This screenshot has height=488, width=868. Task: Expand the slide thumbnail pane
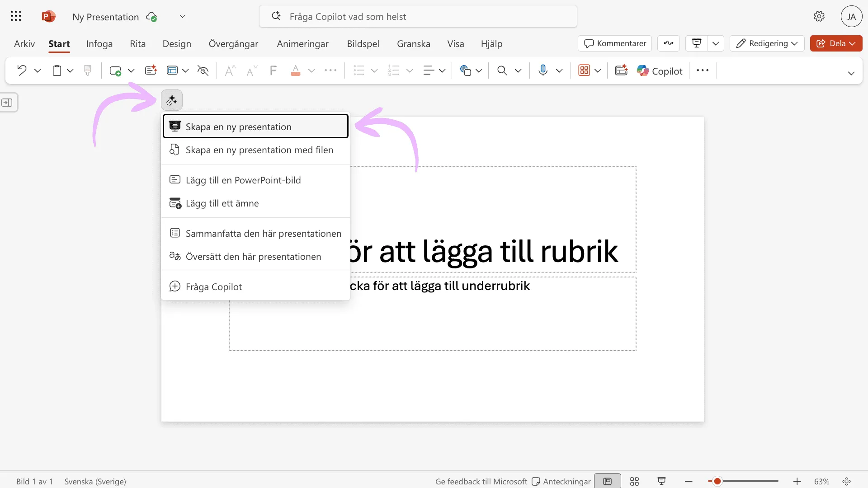click(x=7, y=103)
